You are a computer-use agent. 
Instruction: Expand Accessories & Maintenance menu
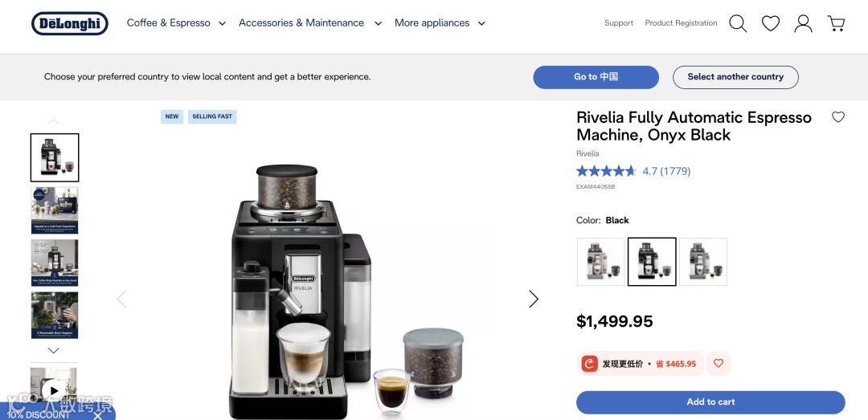310,23
